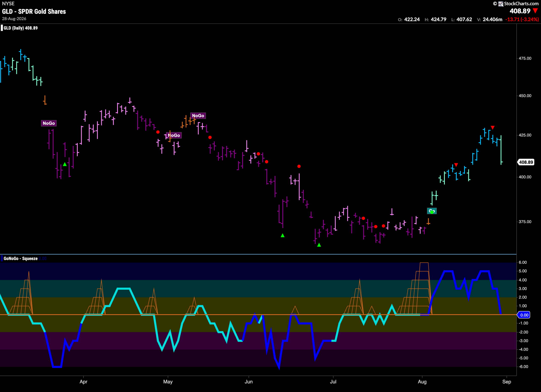The width and height of the screenshot is (541, 392).
Task: Click the NoGo label at mid May
Action: [x=198, y=115]
